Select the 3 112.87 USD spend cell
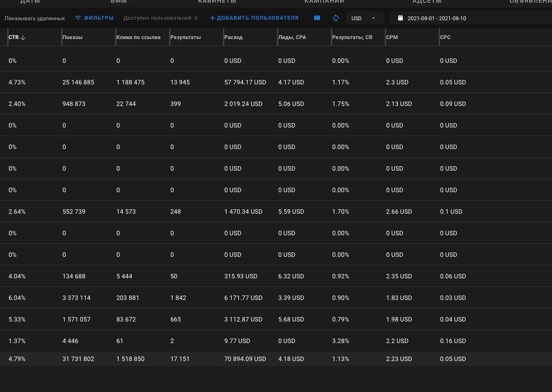The image size is (552, 392). pyautogui.click(x=243, y=319)
